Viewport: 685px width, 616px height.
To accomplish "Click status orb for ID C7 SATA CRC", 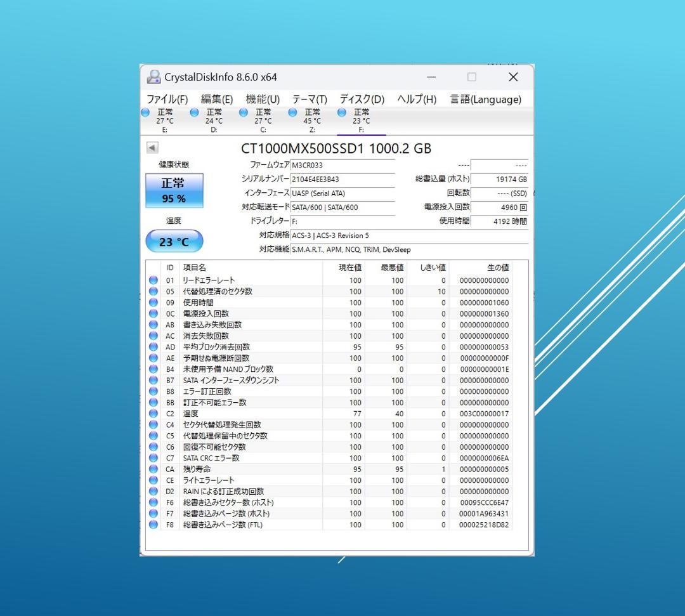I will pos(153,458).
